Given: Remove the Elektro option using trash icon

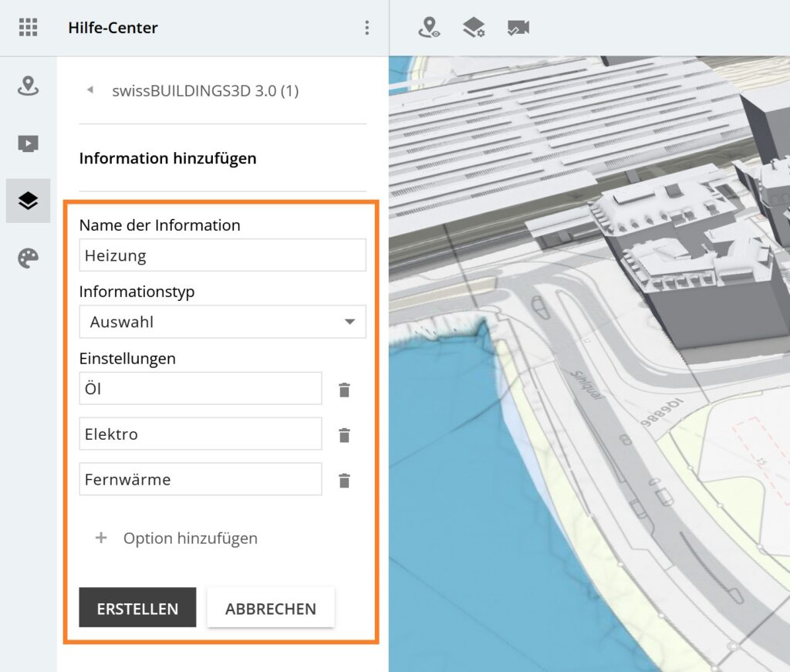Looking at the screenshot, I should click(344, 436).
